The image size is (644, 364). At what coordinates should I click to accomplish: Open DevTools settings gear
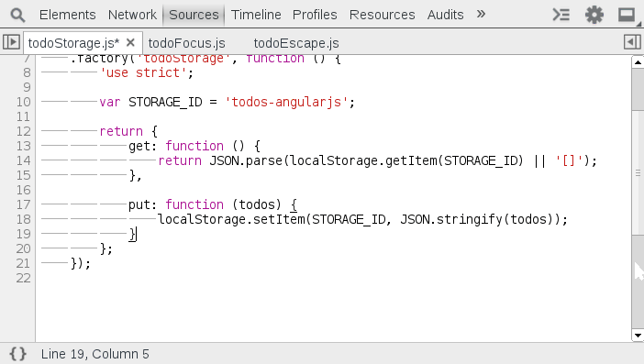click(x=594, y=15)
